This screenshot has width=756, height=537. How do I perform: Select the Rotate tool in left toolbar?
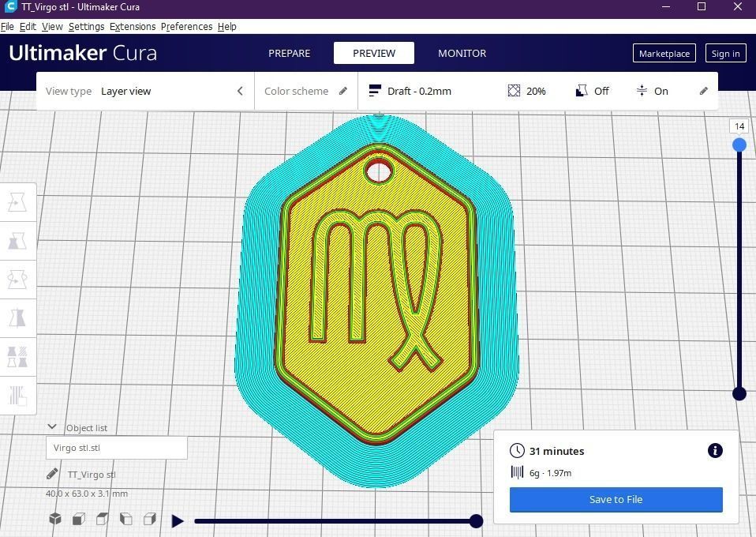pyautogui.click(x=17, y=280)
